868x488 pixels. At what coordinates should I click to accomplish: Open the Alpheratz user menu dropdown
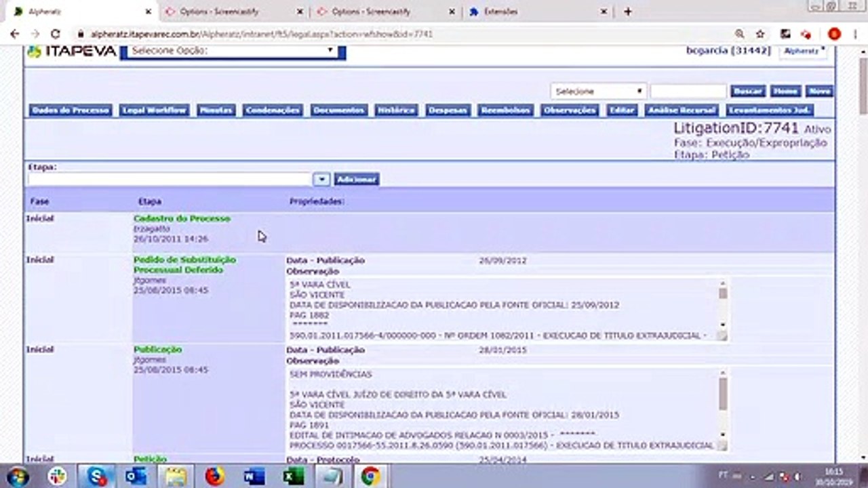[804, 51]
